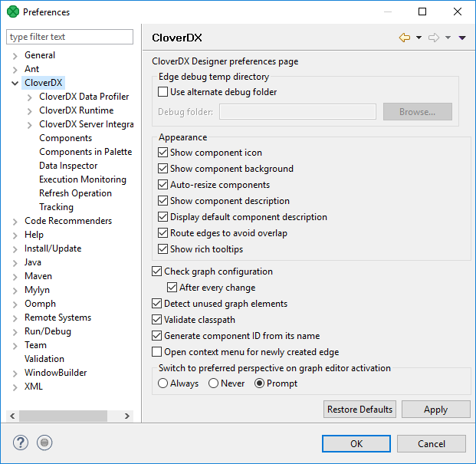Image resolution: width=476 pixels, height=464 pixels.
Task: Click the Help question mark icon
Action: coord(21,443)
